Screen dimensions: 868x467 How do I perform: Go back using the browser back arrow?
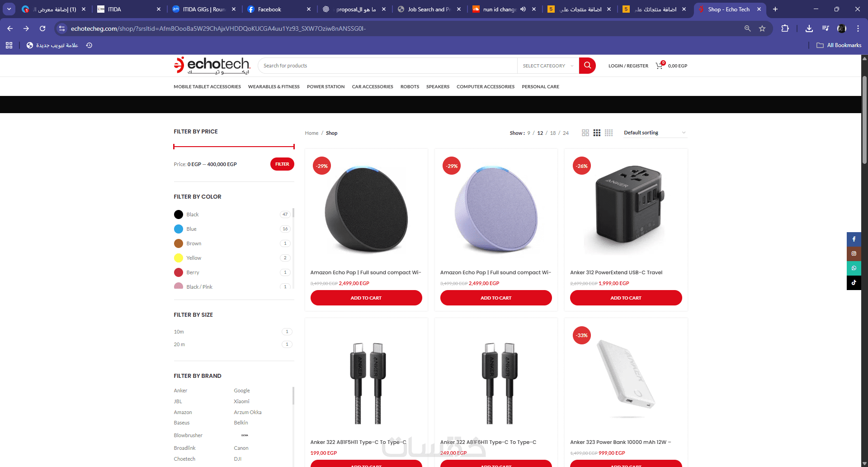[x=10, y=29]
